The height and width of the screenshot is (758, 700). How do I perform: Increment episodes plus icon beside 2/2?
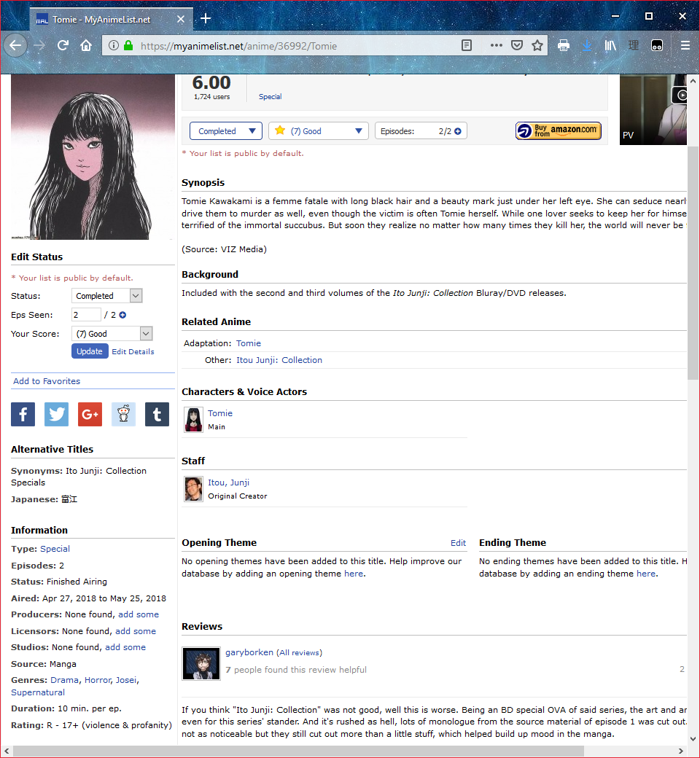click(x=458, y=131)
